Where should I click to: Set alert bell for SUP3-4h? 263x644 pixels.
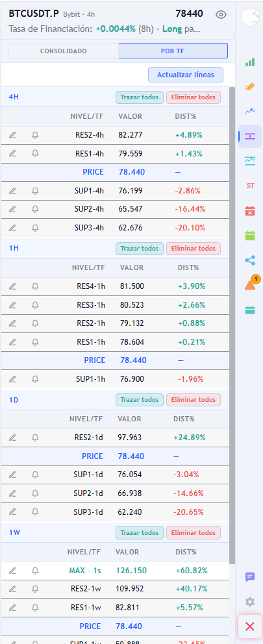(x=35, y=227)
